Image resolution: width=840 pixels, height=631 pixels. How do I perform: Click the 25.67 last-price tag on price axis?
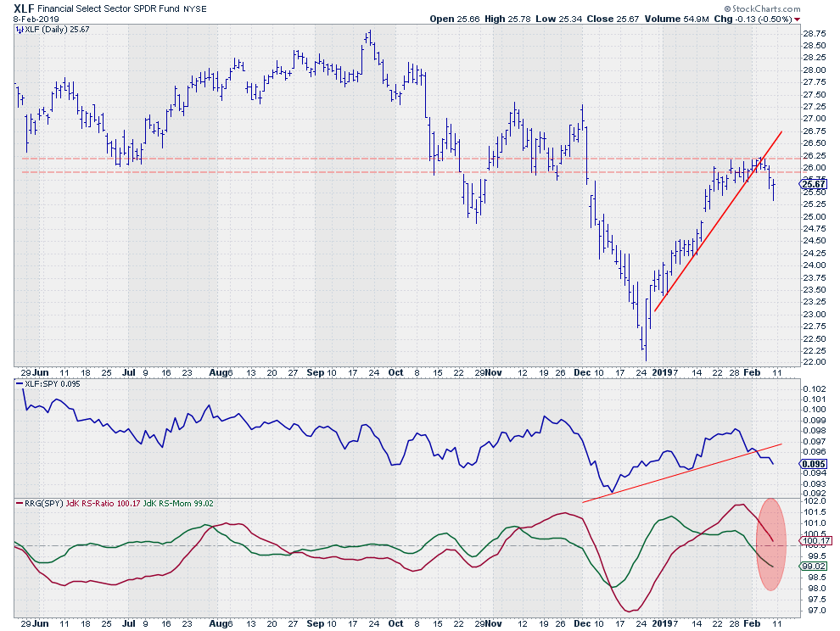813,184
